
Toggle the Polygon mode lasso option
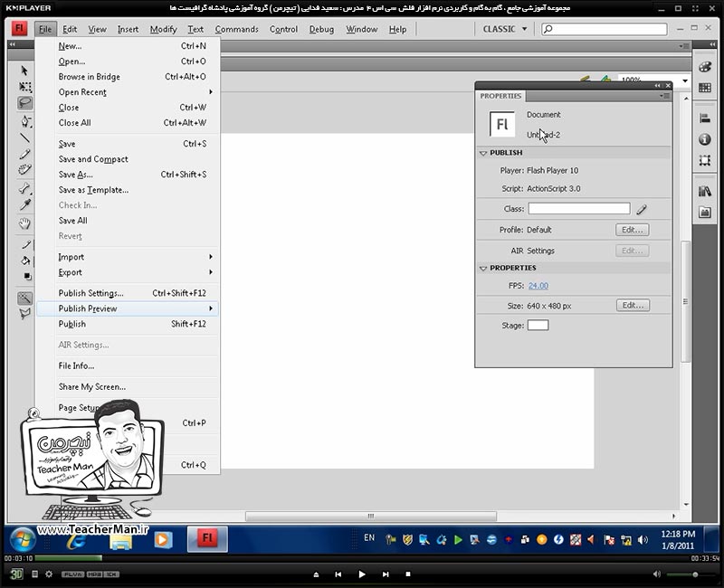(x=25, y=314)
